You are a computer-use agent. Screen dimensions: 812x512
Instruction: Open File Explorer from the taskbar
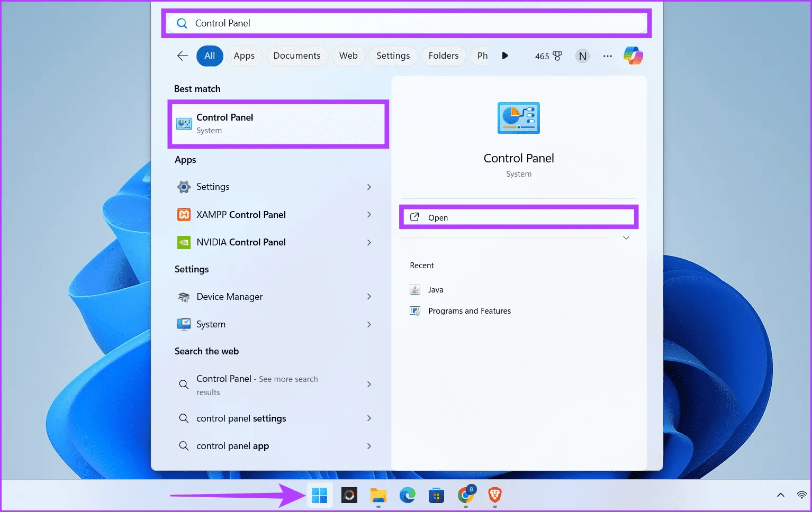coord(378,496)
